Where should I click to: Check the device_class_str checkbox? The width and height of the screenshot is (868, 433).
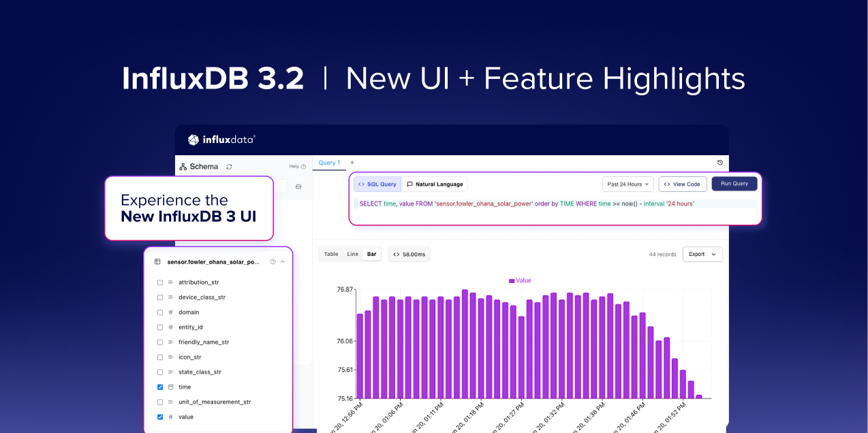point(160,297)
